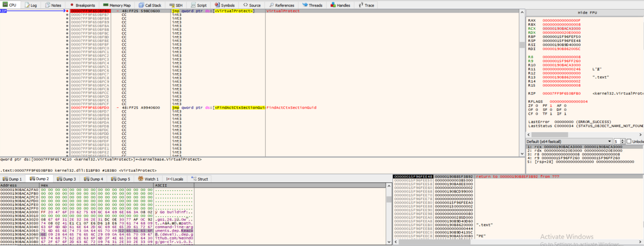Viewport: 644px width, 246px height.
Task: Select the stack entry 'return to 00000190B85F3B92'
Action: click(517, 176)
